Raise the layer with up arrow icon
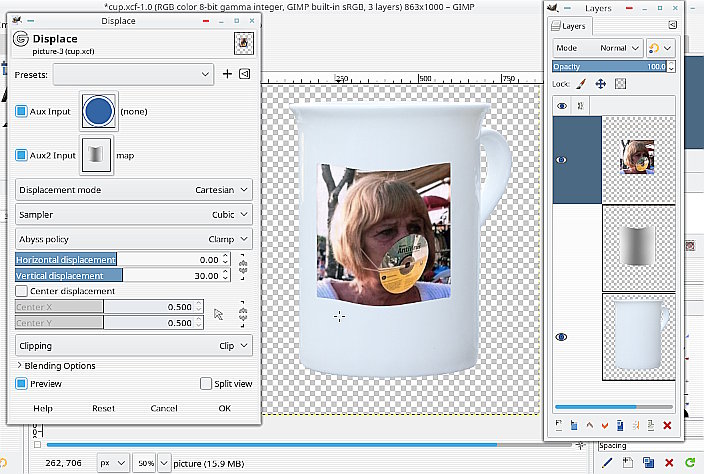The height and width of the screenshot is (474, 704). click(590, 426)
